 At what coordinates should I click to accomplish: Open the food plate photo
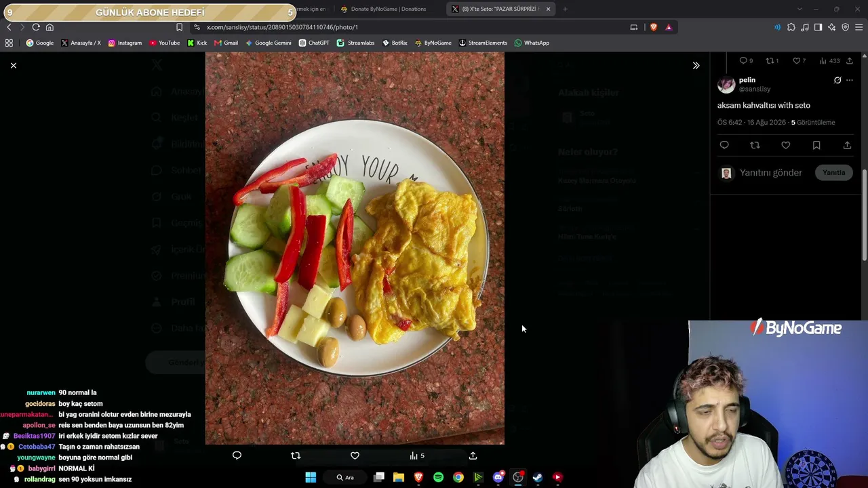[x=355, y=248]
